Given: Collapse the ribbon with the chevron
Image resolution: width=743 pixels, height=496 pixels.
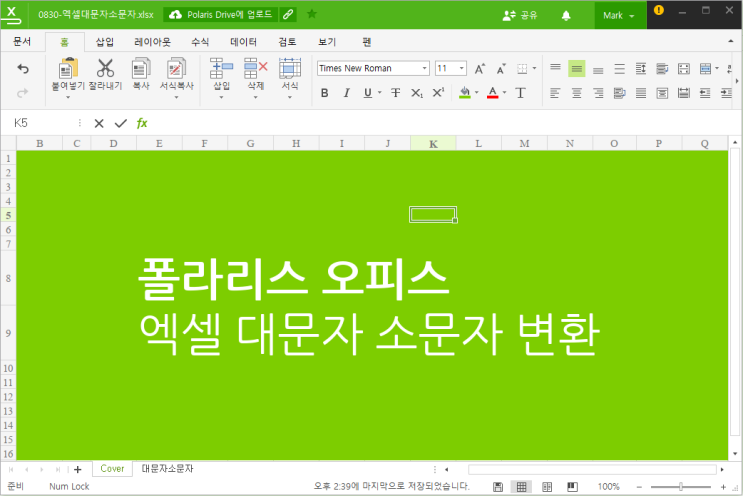Looking at the screenshot, I should coord(731,42).
